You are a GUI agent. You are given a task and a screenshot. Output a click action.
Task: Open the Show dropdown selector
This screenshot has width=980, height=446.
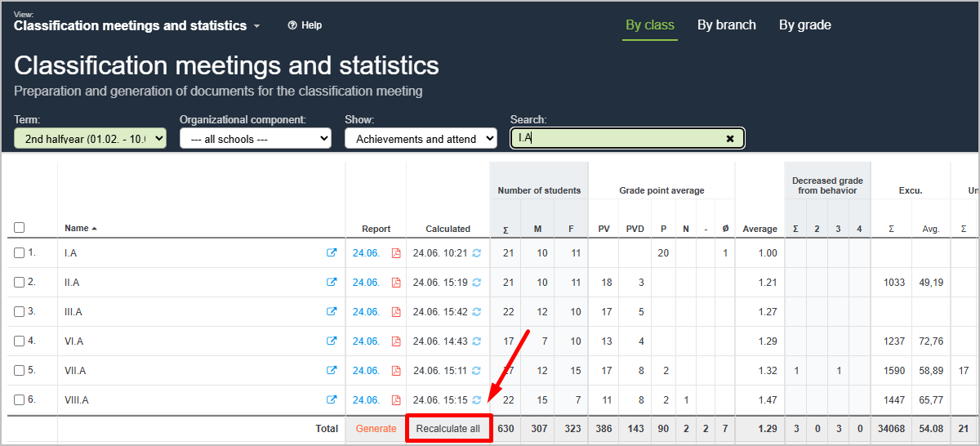(x=421, y=139)
